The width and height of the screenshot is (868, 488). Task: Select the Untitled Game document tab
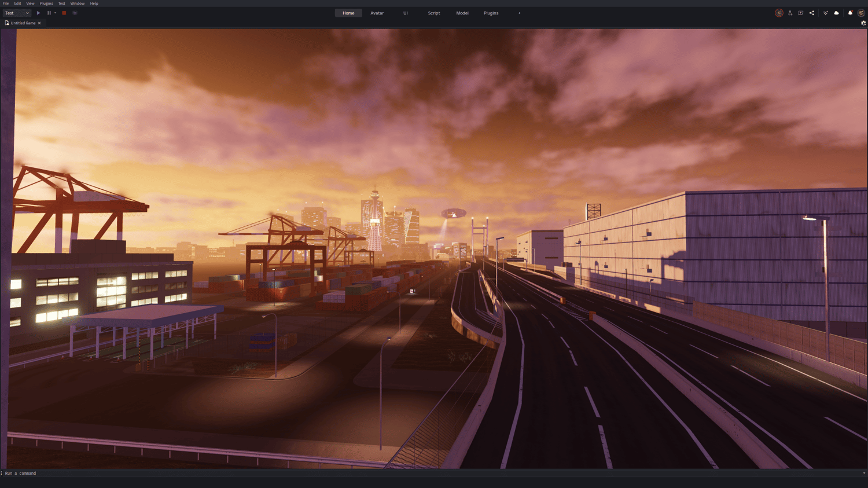[x=23, y=23]
